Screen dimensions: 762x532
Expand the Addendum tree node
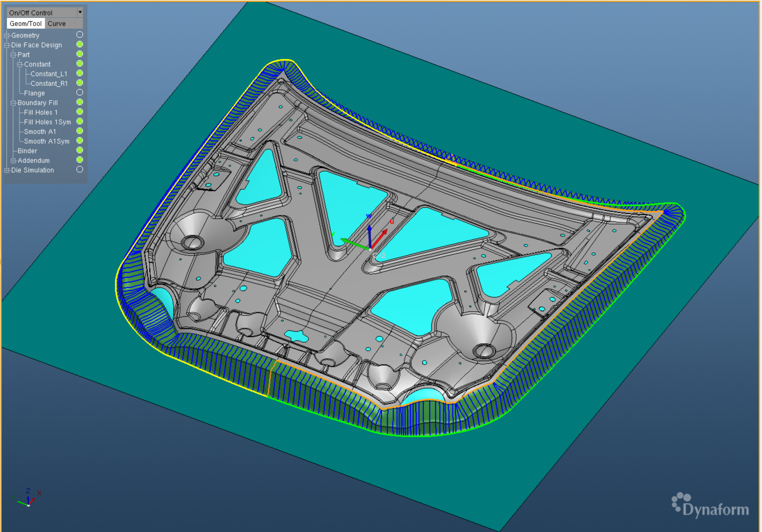13,161
